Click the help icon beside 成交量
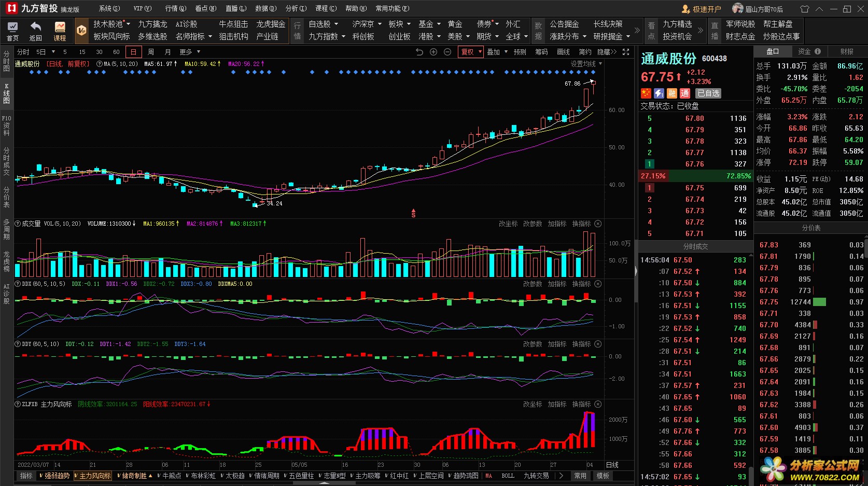 coord(18,224)
